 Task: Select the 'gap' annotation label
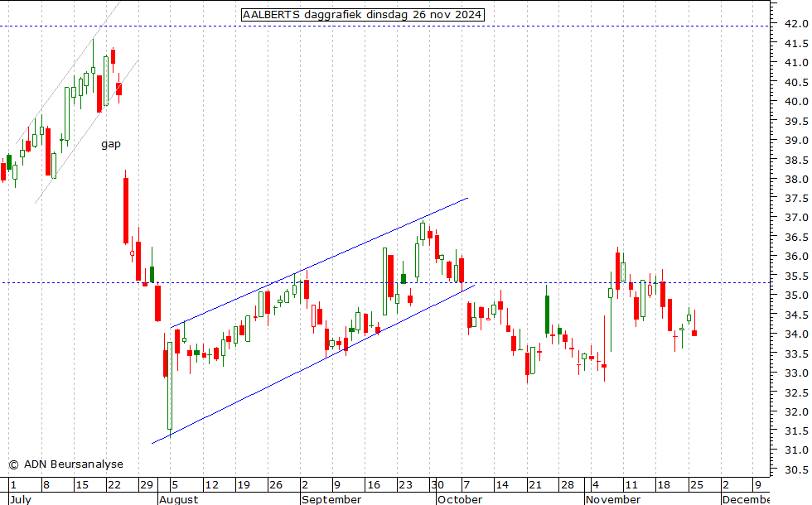click(111, 144)
